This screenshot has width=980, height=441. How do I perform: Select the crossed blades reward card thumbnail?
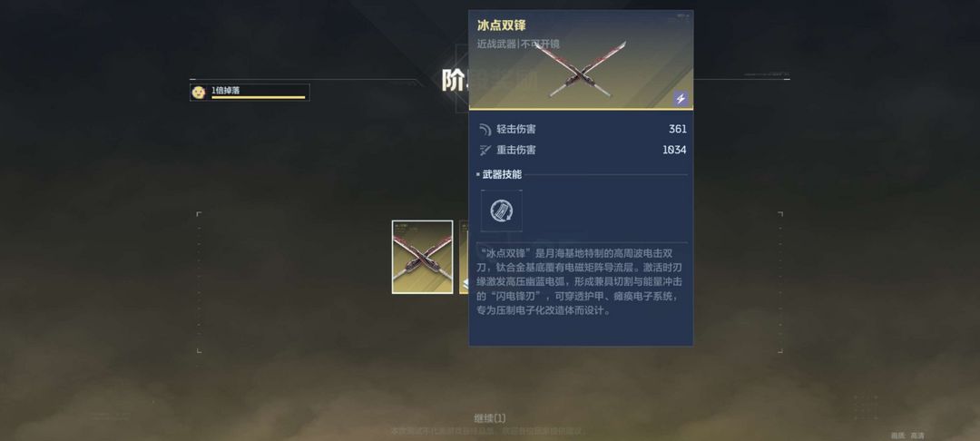(423, 257)
